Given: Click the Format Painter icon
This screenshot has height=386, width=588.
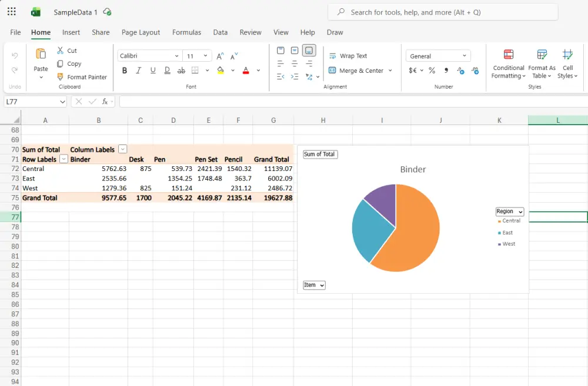Looking at the screenshot, I should [x=61, y=77].
